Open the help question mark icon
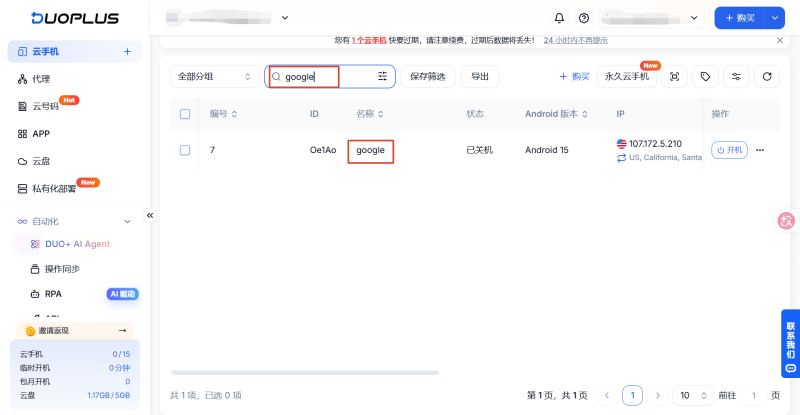The width and height of the screenshot is (800, 415). (x=584, y=18)
